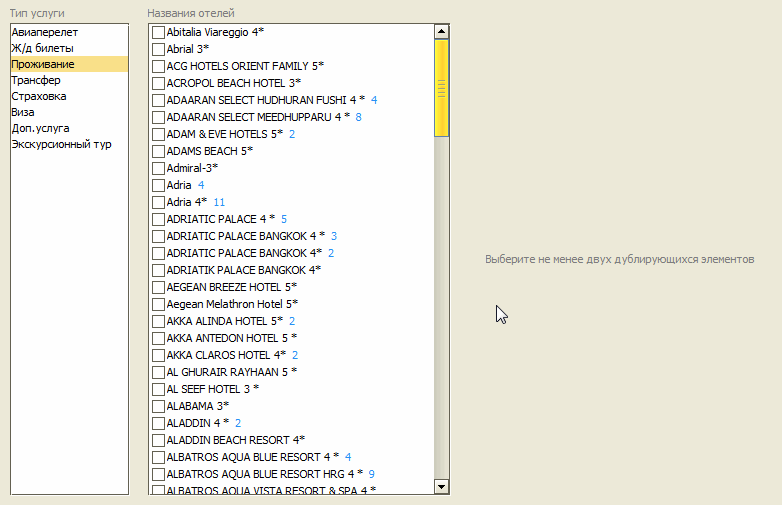Check the ADRIATIC PALACE 4 * checkbox
Viewport: 782px width, 505px height.
[158, 219]
